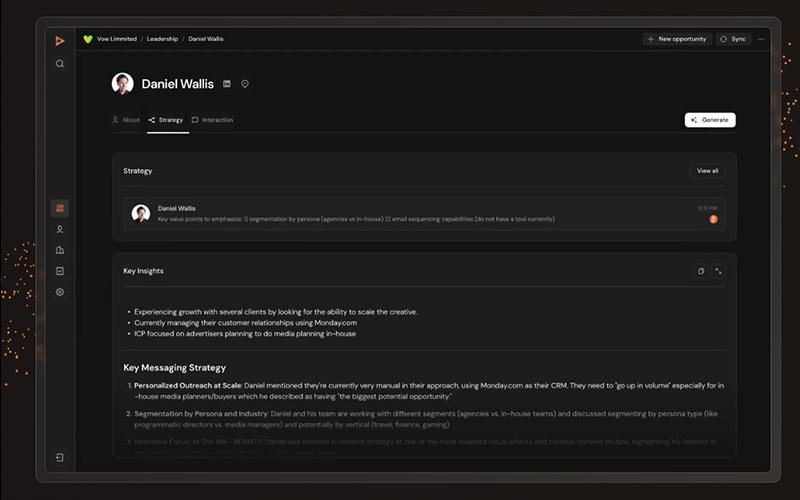
Task: Select the Strategy tab
Action: coord(166,120)
